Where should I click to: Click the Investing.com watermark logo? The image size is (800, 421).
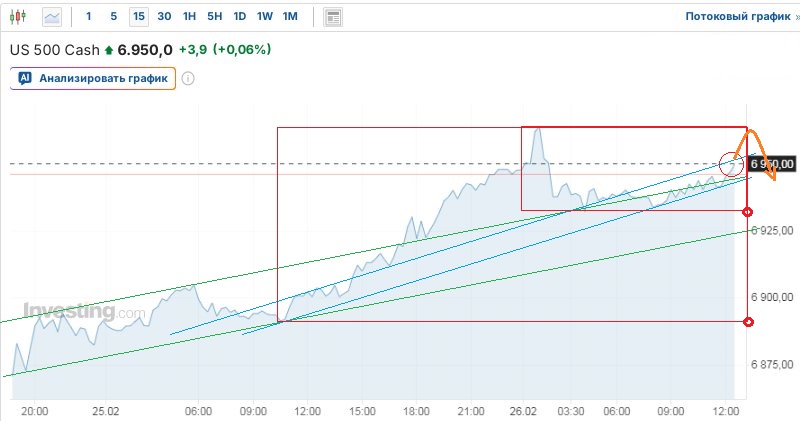(x=83, y=311)
